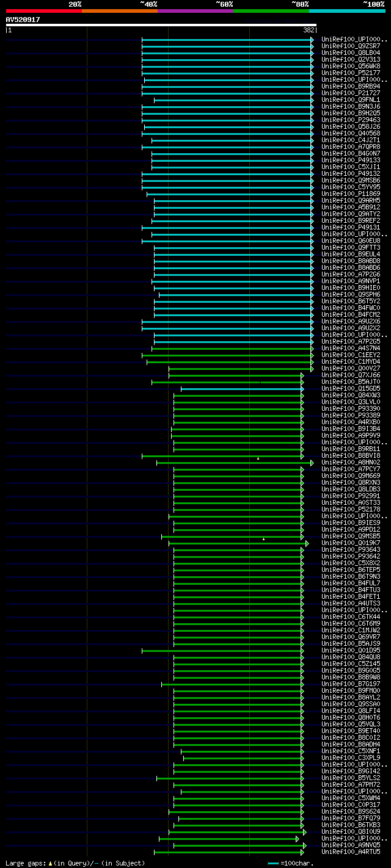Click the UniRef100_Q9SPH6 label
Image resolution: width=391 pixels, height=868 pixels.
(x=351, y=295)
